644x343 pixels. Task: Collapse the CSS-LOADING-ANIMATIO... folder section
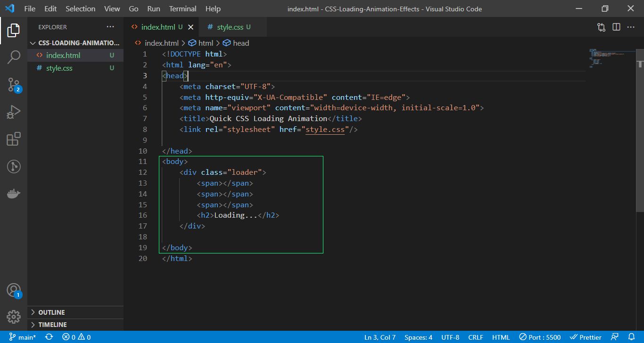point(75,42)
